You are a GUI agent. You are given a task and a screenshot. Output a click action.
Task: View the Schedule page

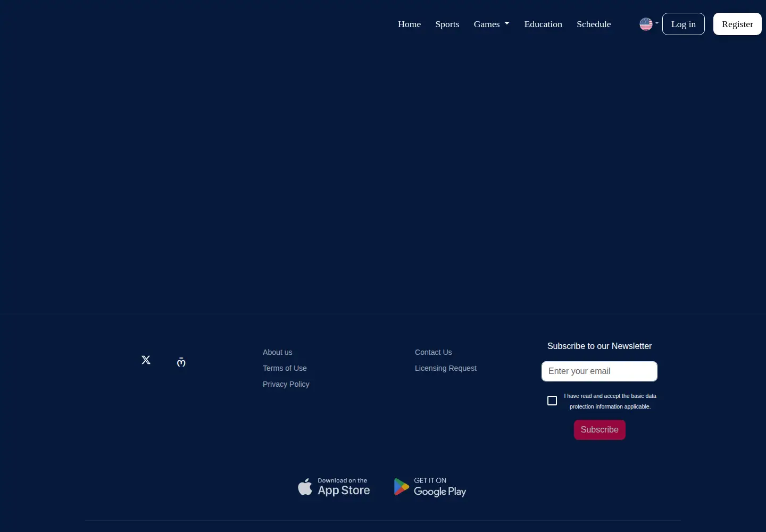coord(594,24)
